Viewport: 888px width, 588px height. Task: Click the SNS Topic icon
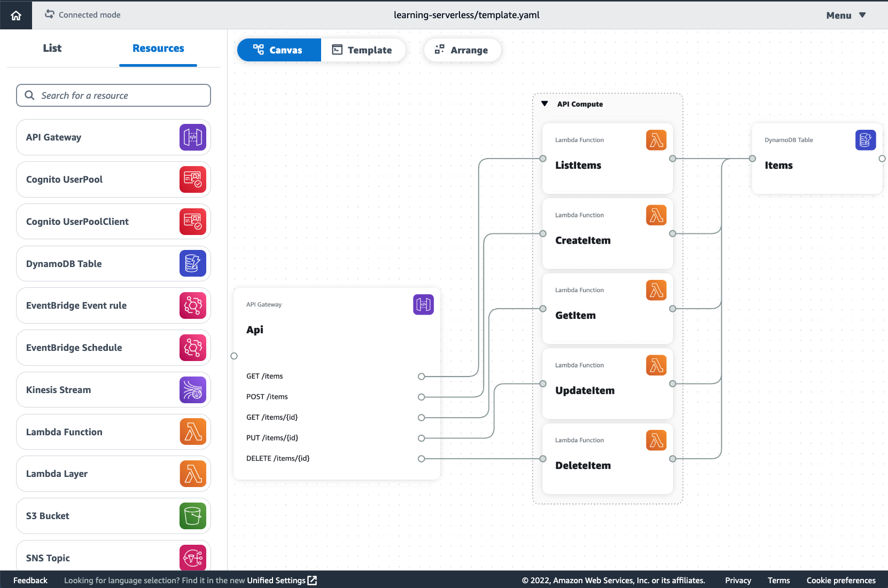tap(192, 558)
